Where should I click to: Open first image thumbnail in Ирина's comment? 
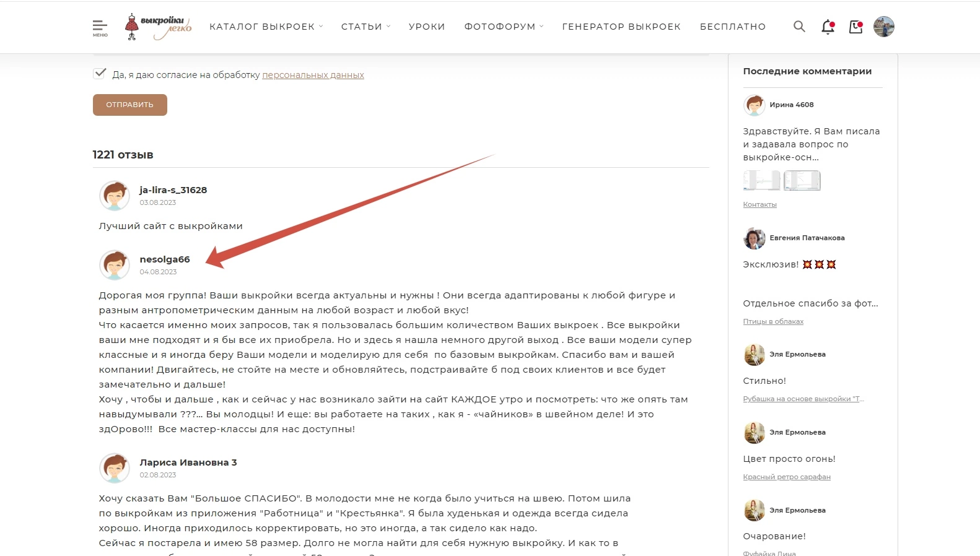click(761, 180)
